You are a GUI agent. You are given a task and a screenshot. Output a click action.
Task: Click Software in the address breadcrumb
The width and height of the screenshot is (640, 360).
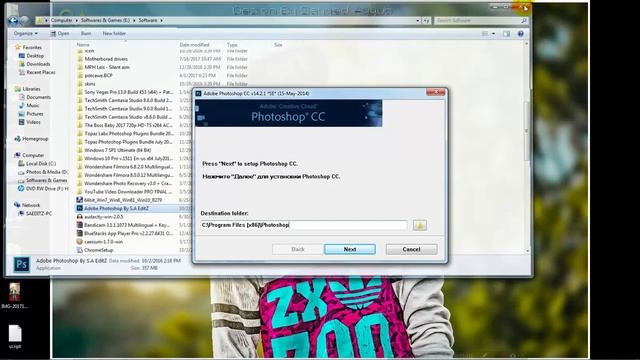click(148, 20)
